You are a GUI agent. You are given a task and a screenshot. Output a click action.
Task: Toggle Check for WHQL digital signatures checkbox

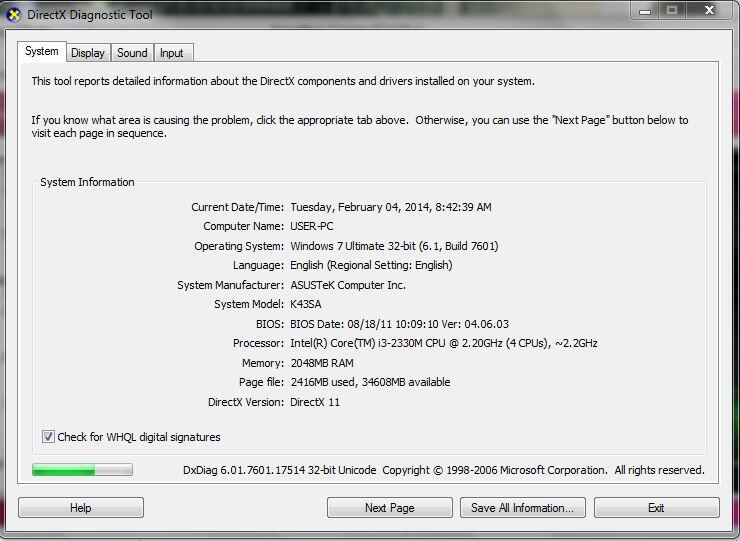click(x=48, y=437)
